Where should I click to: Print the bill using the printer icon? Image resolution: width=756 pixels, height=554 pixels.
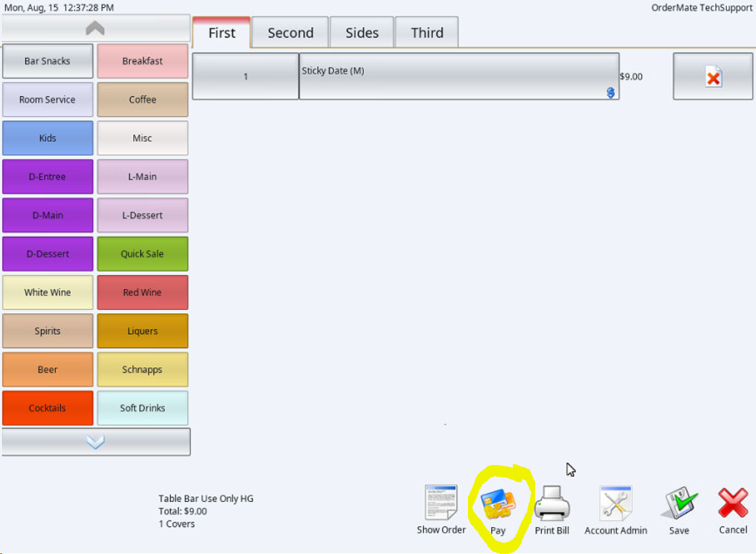click(552, 503)
